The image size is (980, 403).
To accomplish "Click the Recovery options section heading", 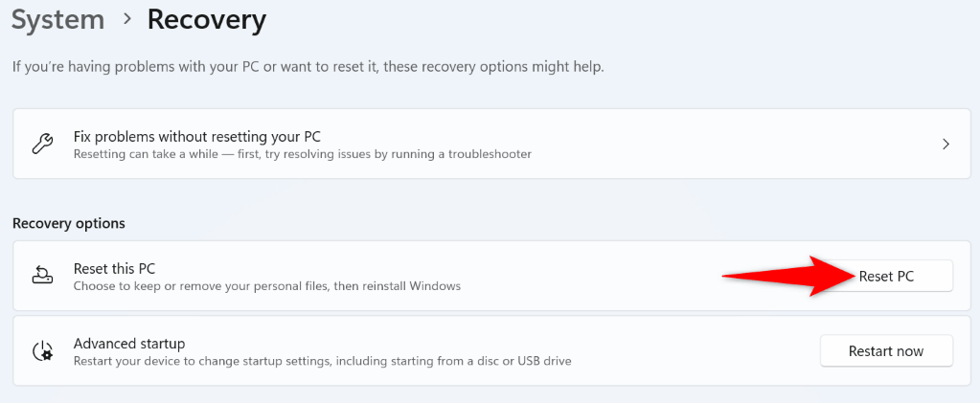I will pos(69,223).
